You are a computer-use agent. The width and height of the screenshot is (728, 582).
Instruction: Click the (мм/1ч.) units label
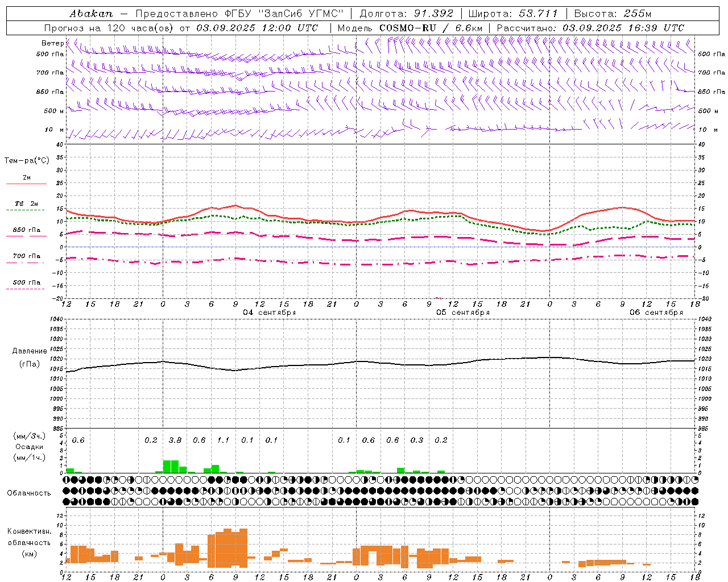coord(29,458)
